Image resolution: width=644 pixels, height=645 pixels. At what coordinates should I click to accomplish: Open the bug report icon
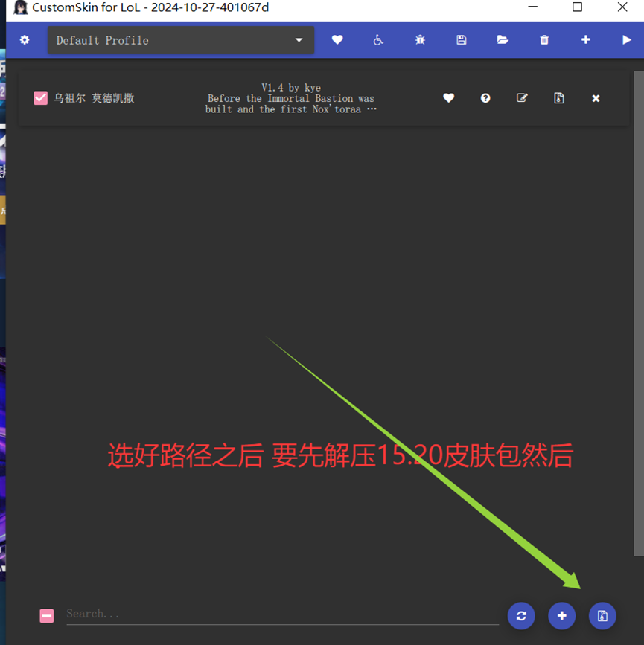click(x=419, y=39)
